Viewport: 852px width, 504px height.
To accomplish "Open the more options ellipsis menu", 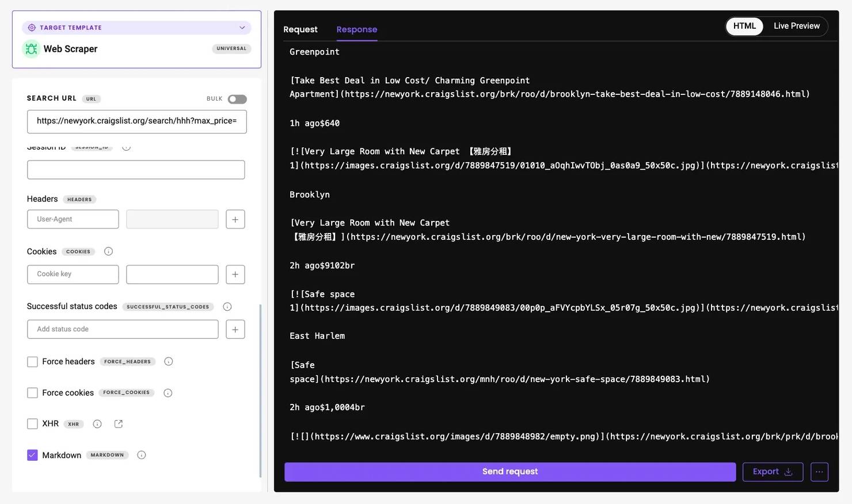I will [819, 472].
